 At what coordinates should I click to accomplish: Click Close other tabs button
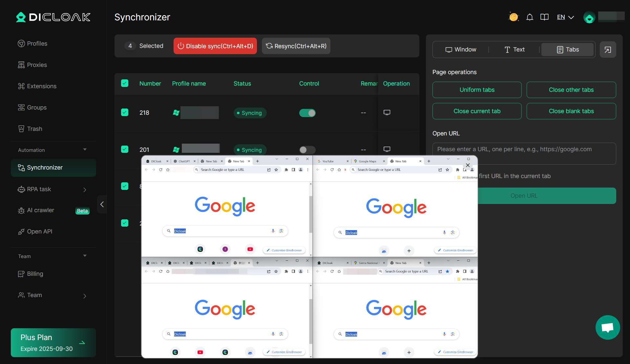[571, 90]
